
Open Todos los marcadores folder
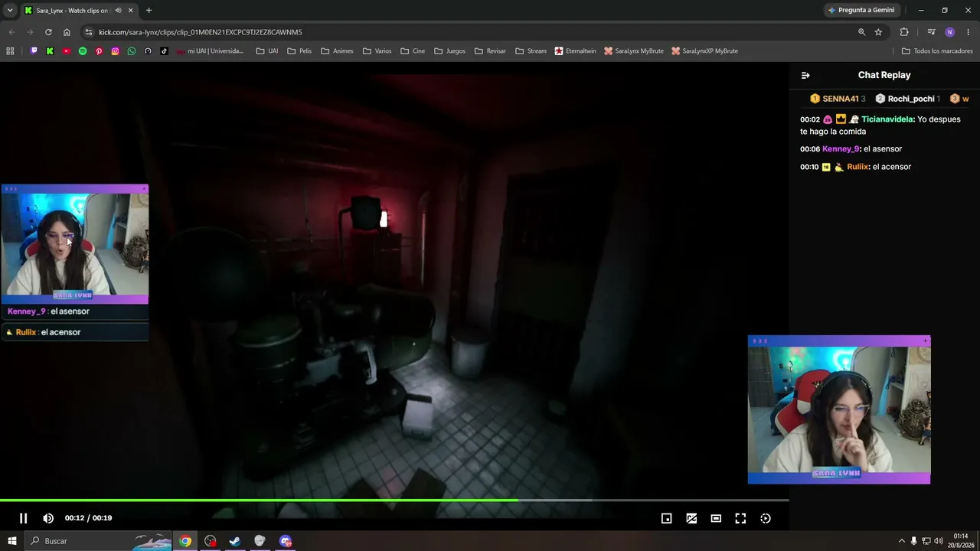tap(937, 51)
